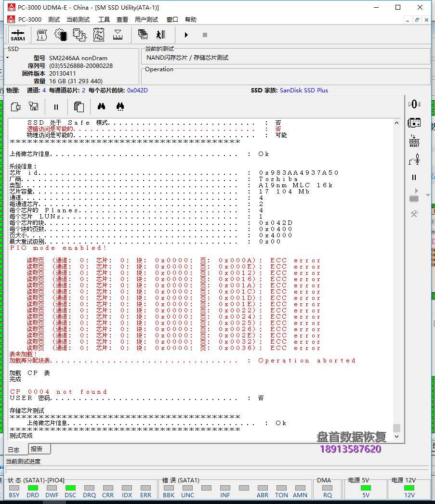The height and width of the screenshot is (504, 435).
Task: Click the RESET icon in the right sidebar
Action: coord(414,141)
